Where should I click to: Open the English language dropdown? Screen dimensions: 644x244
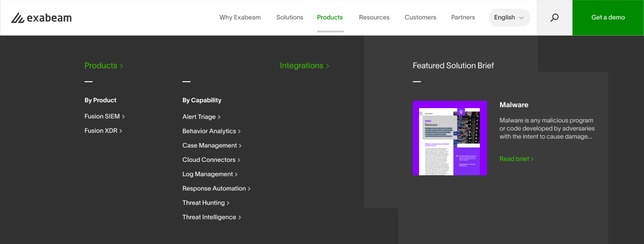pyautogui.click(x=509, y=18)
